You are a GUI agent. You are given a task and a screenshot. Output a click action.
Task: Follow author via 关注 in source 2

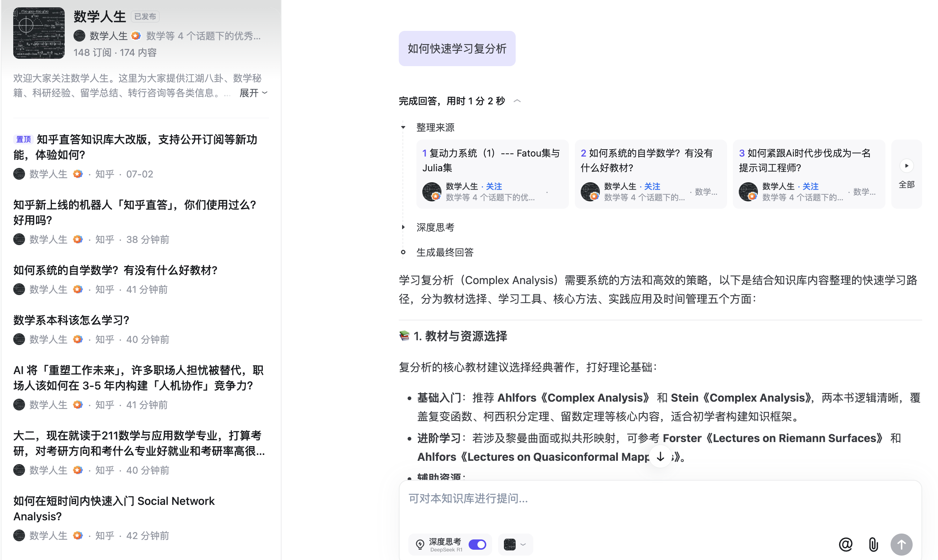point(652,186)
